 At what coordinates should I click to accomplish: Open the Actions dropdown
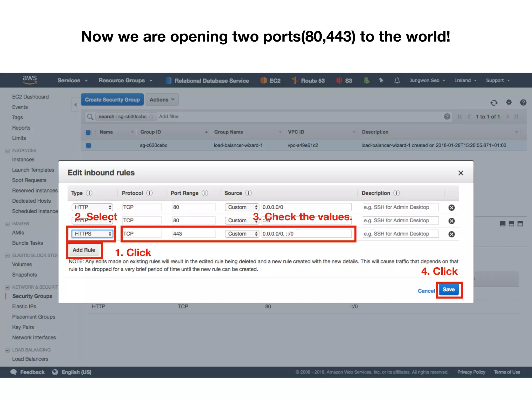click(x=162, y=100)
